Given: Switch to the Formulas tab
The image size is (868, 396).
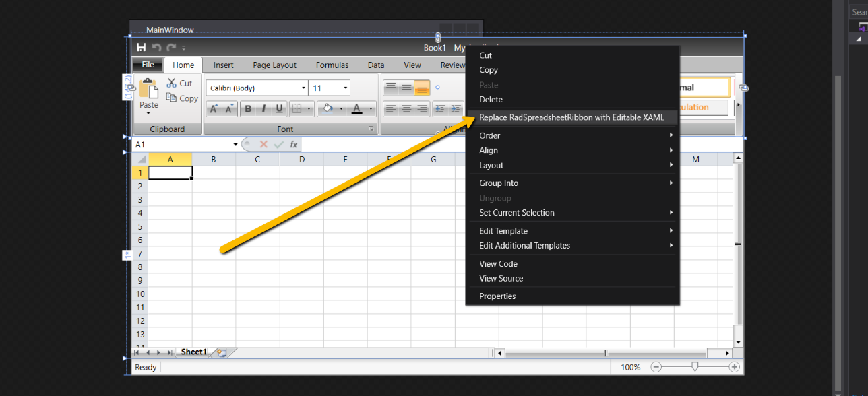Looking at the screenshot, I should [x=332, y=65].
